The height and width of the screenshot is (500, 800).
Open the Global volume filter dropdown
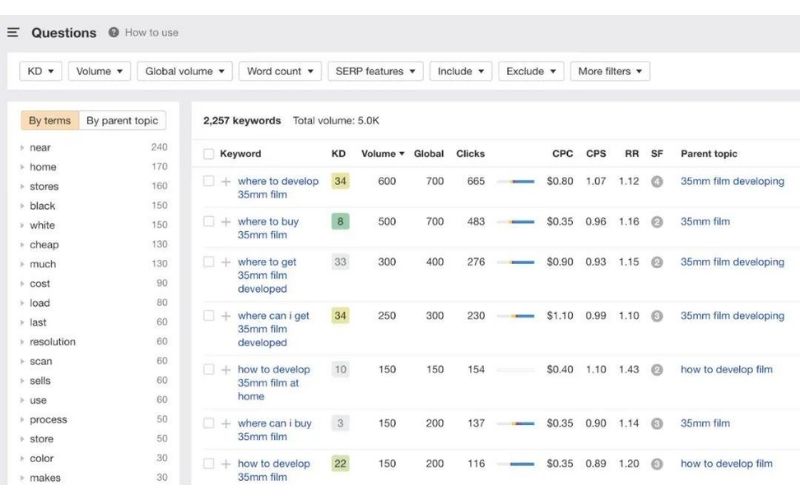[x=185, y=71]
